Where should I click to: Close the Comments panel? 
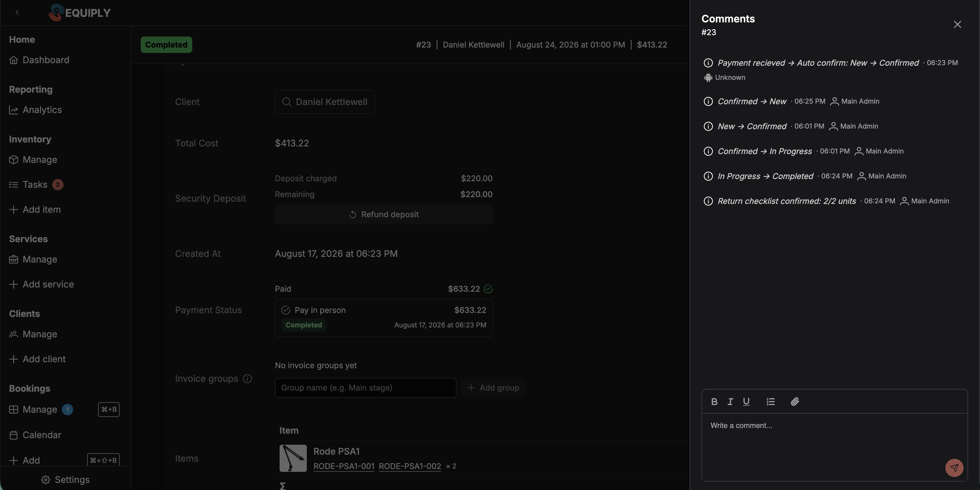(x=957, y=24)
